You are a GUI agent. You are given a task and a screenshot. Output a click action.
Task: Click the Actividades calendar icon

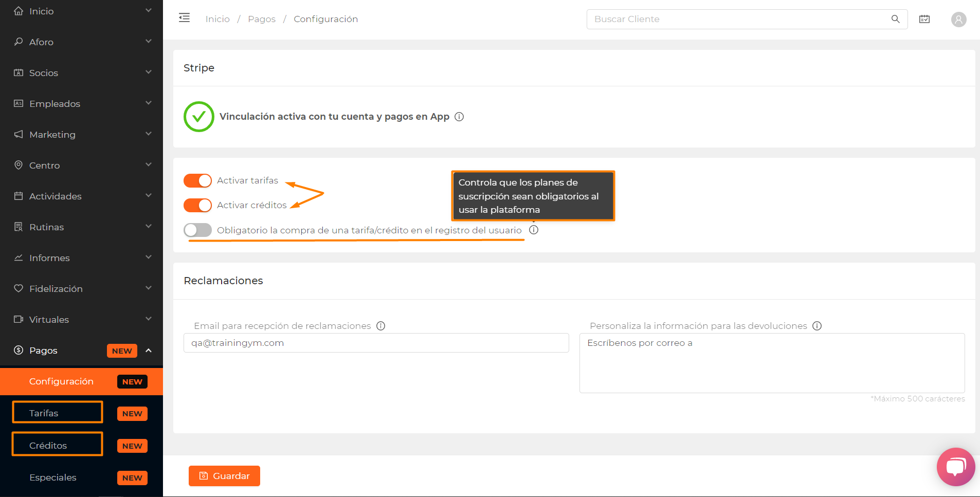coord(19,196)
